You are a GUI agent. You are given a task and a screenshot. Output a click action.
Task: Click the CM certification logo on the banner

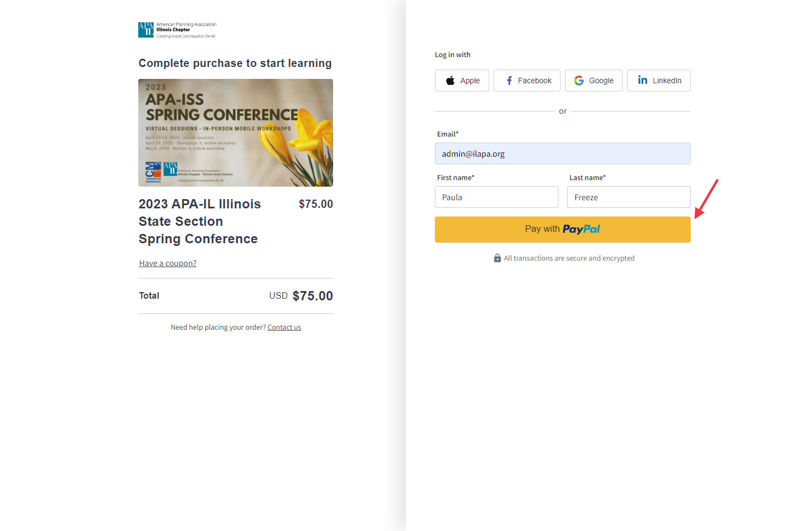[153, 172]
